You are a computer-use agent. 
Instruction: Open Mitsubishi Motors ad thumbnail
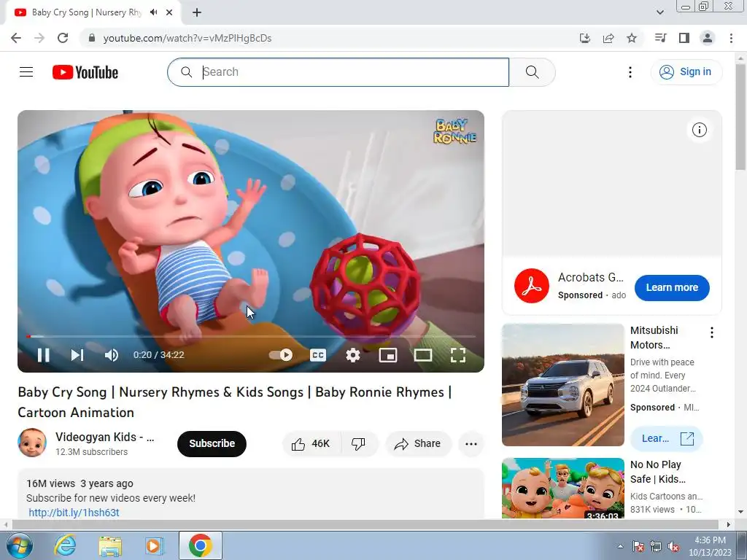[562, 385]
